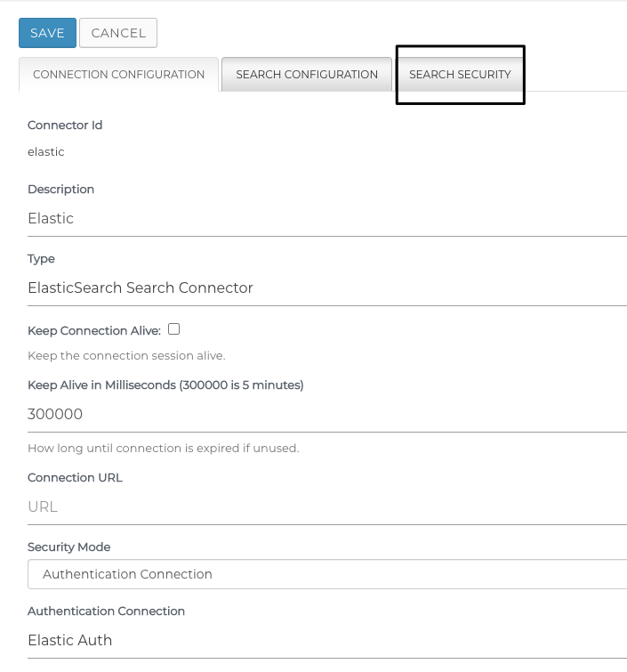Viewport: 627px width, 672px height.
Task: Click the Connector Id value elastic
Action: tap(46, 152)
